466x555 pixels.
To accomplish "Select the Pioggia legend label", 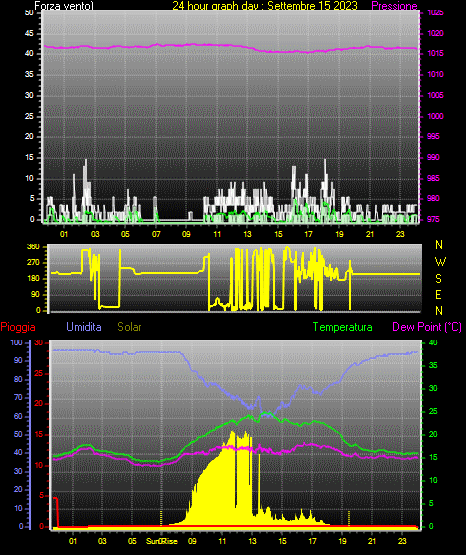I will coord(18,327).
